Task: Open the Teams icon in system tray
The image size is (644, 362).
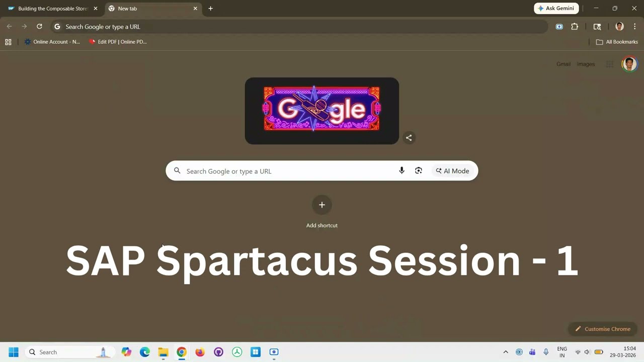Action: click(x=532, y=352)
